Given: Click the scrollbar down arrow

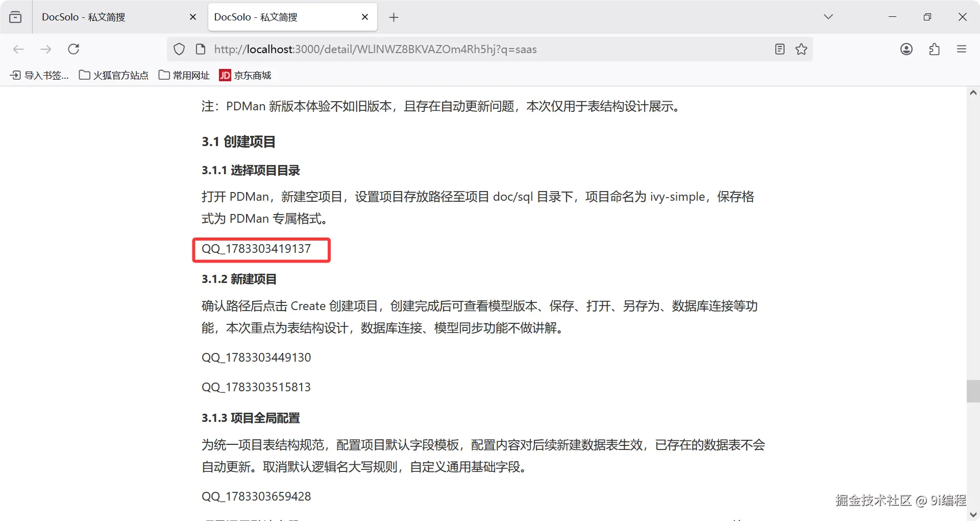Looking at the screenshot, I should [973, 514].
